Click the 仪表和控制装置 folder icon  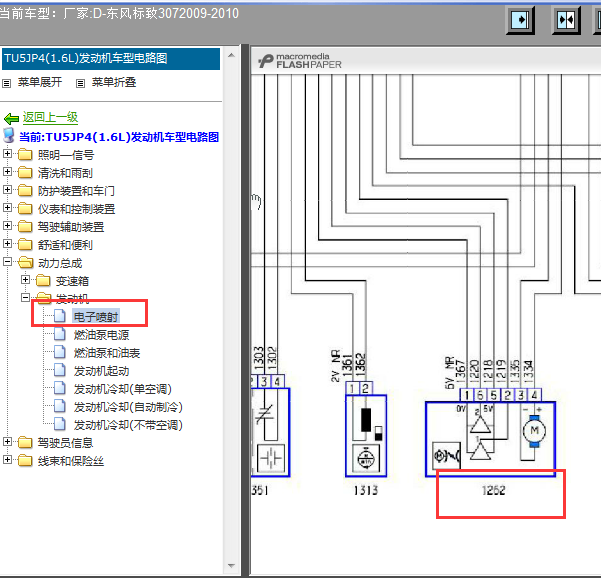[x=25, y=209]
